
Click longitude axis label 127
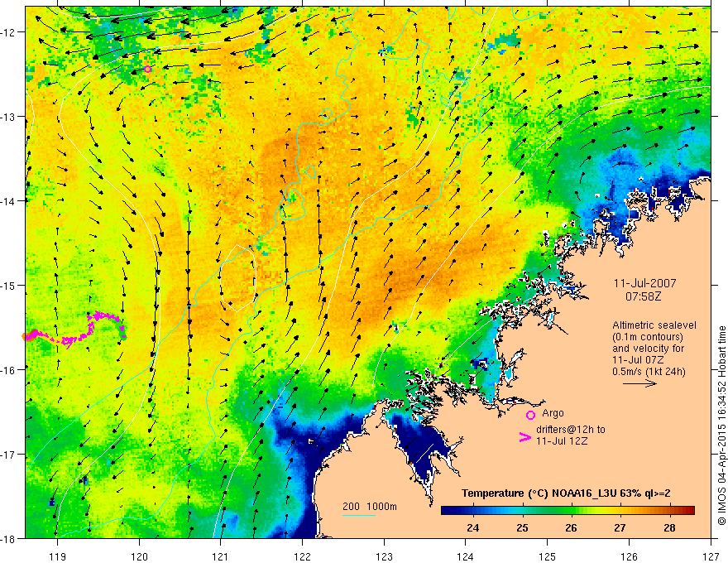click(711, 556)
